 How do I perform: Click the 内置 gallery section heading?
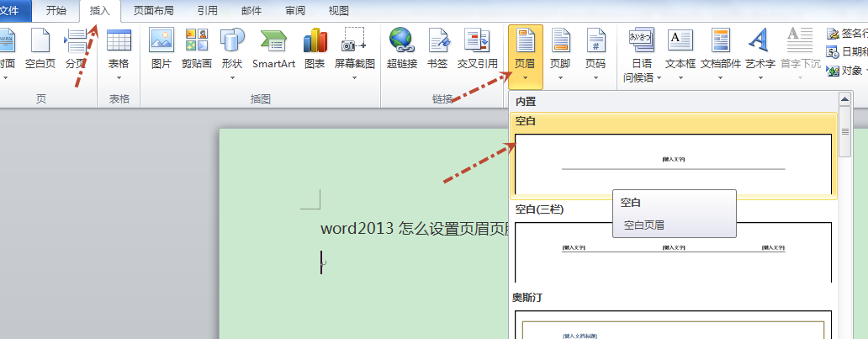526,102
